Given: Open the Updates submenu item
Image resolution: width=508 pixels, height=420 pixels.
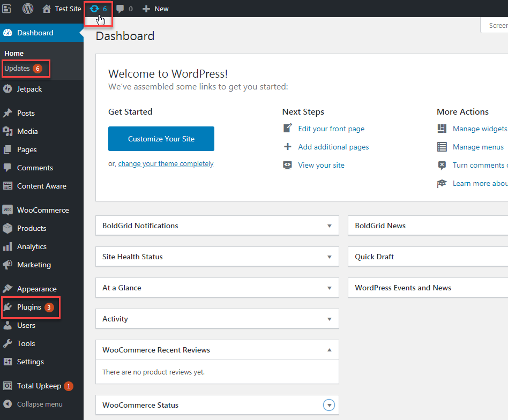Looking at the screenshot, I should pyautogui.click(x=17, y=68).
